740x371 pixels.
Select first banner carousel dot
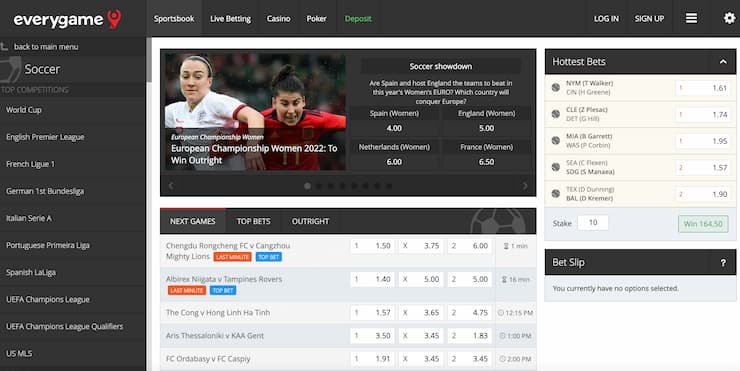(308, 186)
